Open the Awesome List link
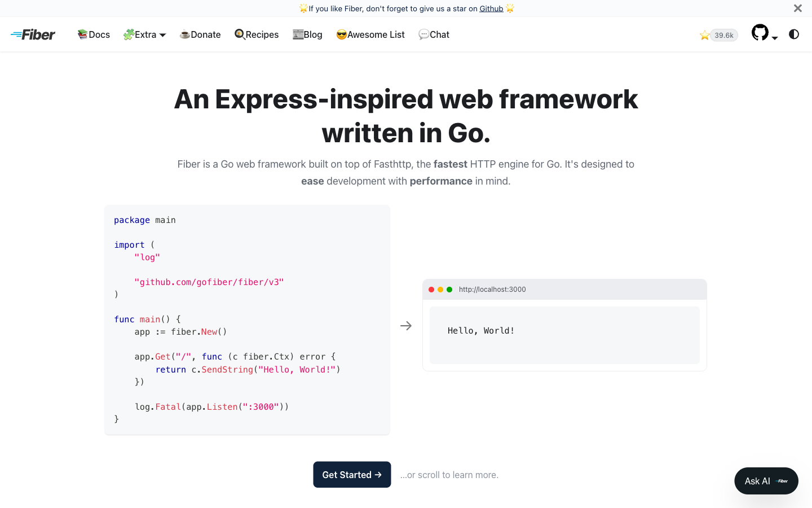Viewport: 812px width, 508px height. 370,34
